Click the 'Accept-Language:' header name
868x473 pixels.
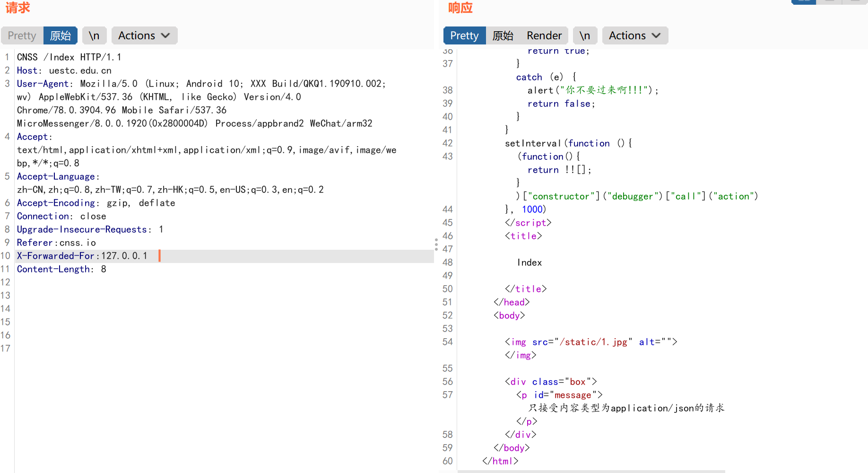point(58,176)
